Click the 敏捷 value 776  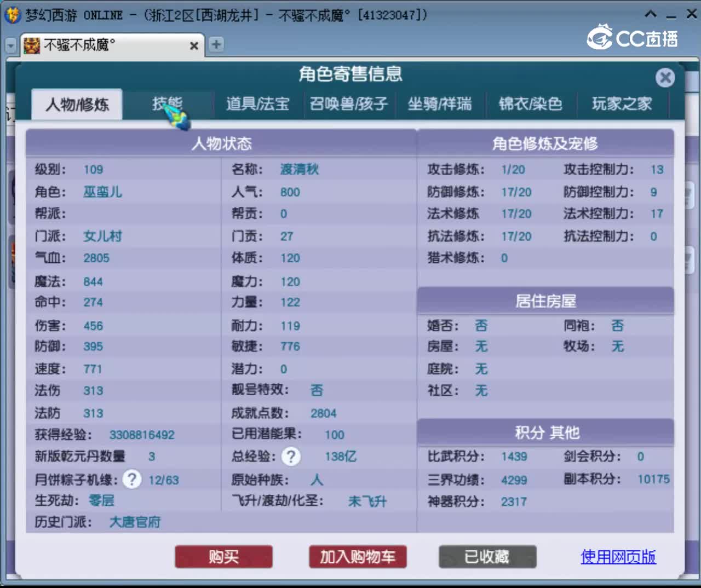pos(290,347)
